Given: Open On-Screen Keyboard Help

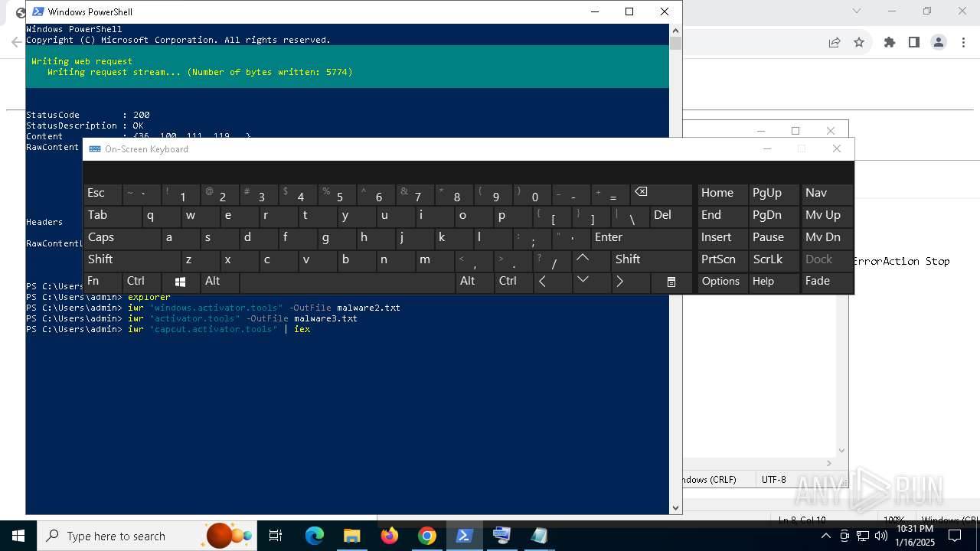Looking at the screenshot, I should 773,282.
